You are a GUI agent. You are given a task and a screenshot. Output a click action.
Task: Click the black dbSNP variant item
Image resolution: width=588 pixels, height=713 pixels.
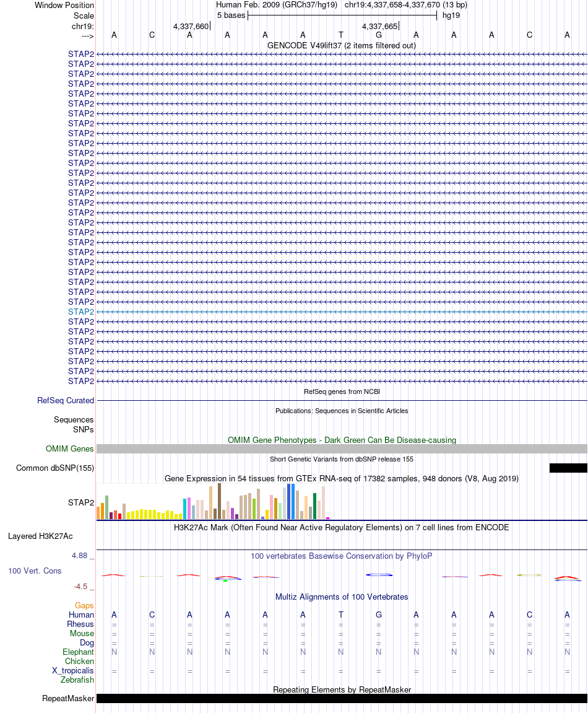click(x=568, y=468)
